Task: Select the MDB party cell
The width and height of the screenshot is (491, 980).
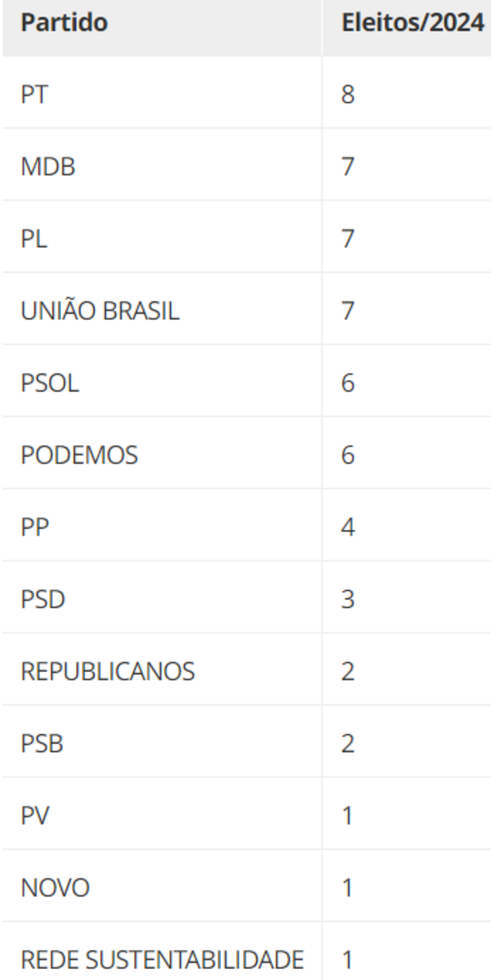Action: (48, 167)
